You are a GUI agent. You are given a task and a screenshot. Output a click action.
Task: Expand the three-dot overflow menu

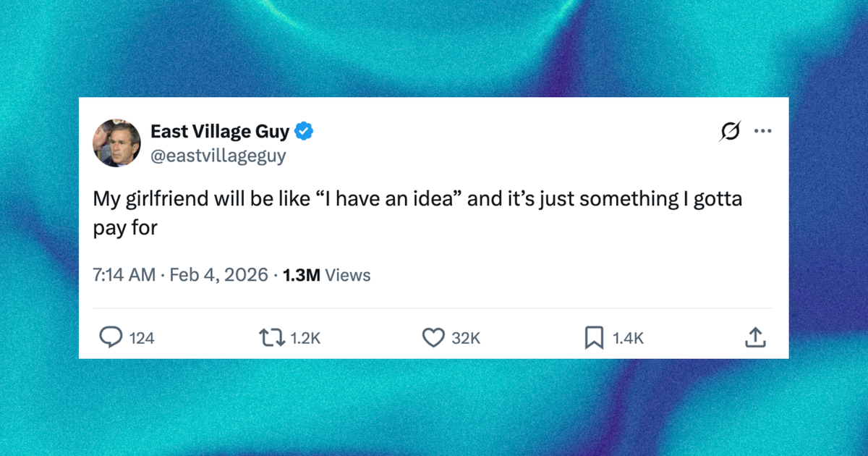click(x=763, y=131)
